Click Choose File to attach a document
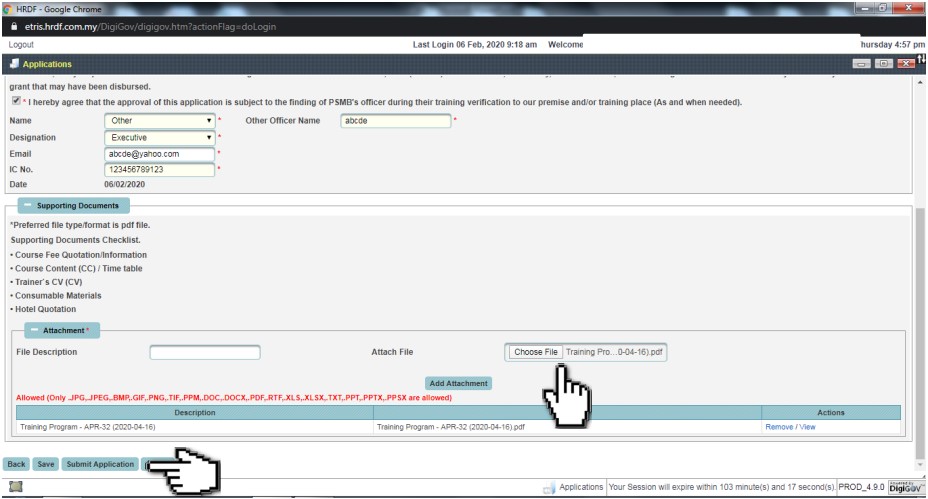 tap(536, 352)
